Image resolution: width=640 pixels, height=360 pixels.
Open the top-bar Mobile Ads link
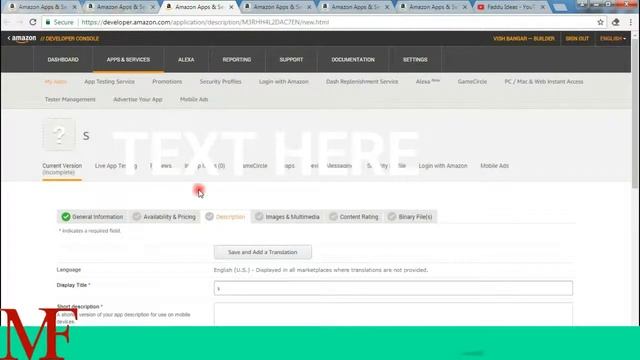click(x=194, y=100)
